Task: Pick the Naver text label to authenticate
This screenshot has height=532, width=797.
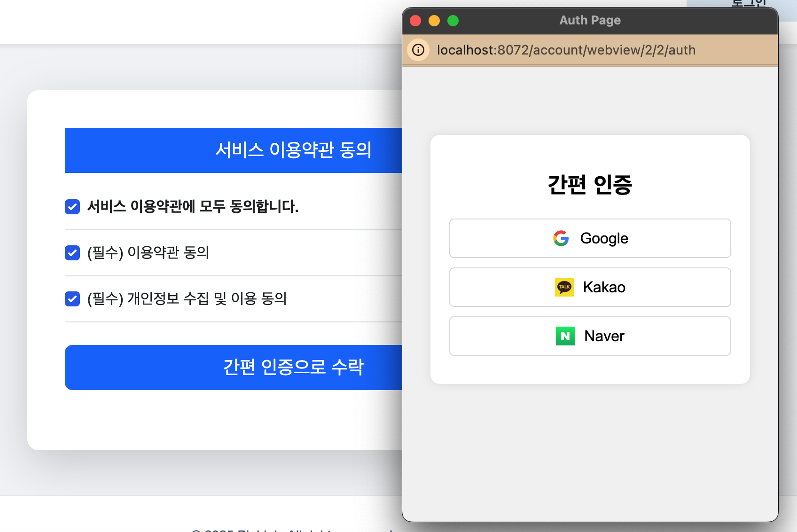Action: [604, 336]
